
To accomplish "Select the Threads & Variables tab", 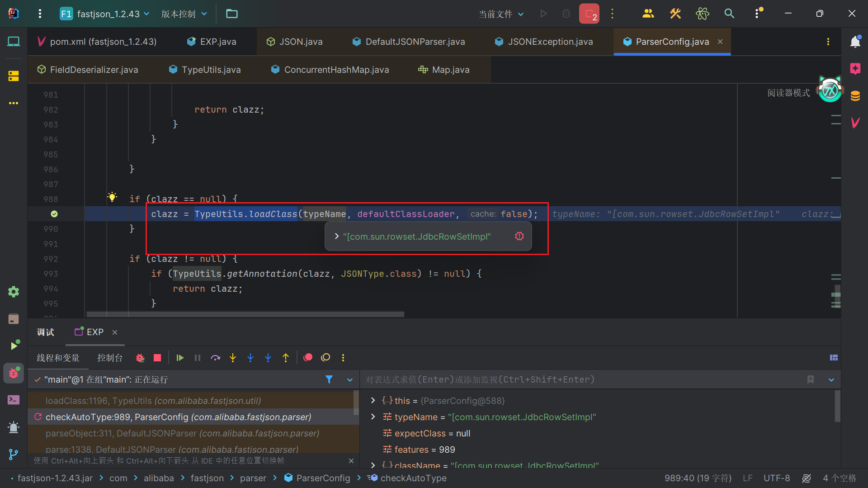I will click(58, 358).
